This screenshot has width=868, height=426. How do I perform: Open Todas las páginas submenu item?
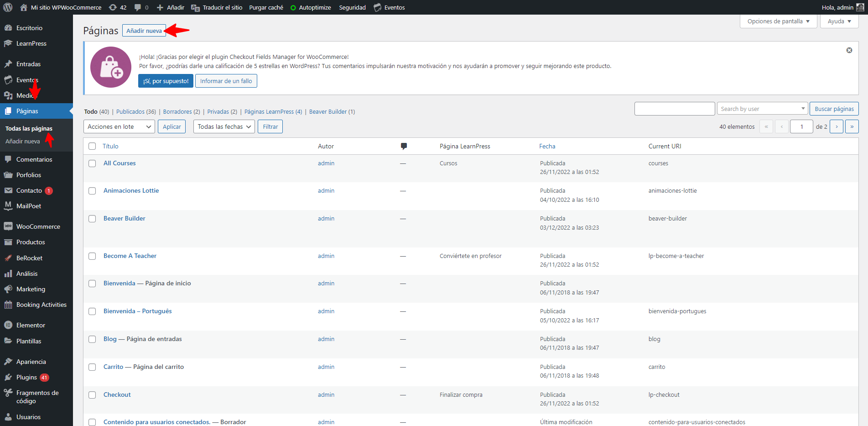tap(29, 128)
